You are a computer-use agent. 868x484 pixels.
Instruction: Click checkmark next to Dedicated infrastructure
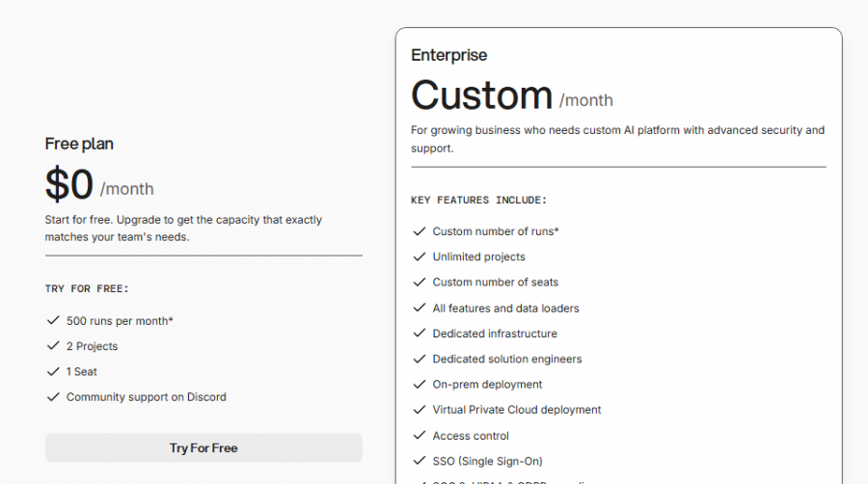[x=419, y=334]
